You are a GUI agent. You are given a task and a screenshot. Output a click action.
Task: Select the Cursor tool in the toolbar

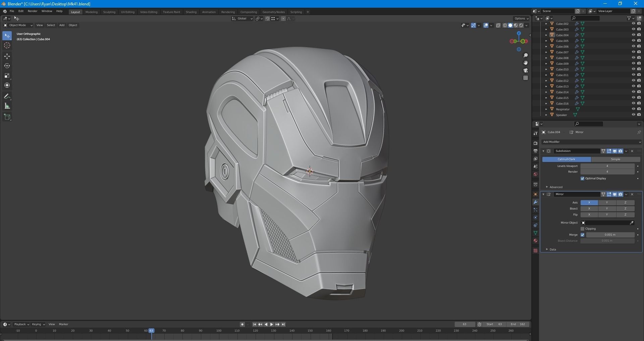pos(7,46)
